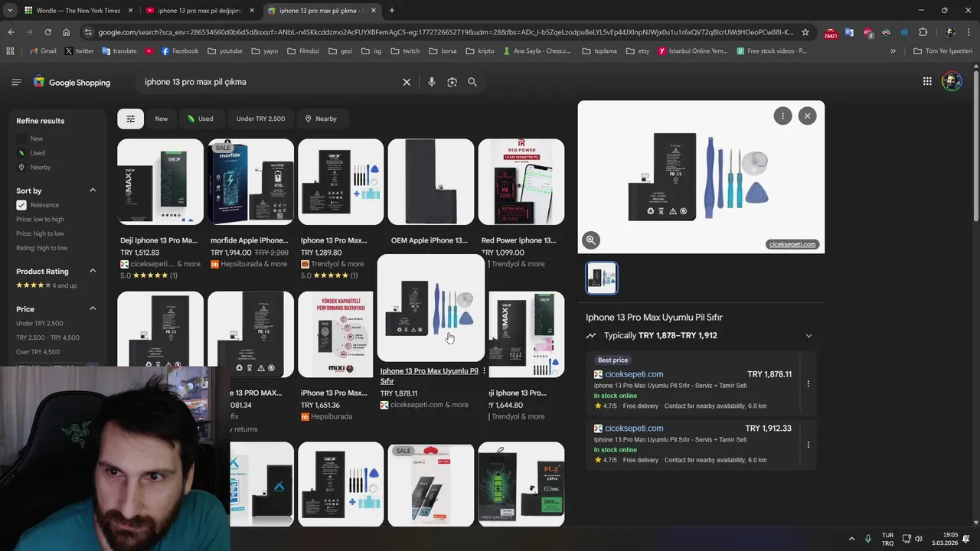The width and height of the screenshot is (980, 551).
Task: Sort by Rating: high to low
Action: coord(41,248)
